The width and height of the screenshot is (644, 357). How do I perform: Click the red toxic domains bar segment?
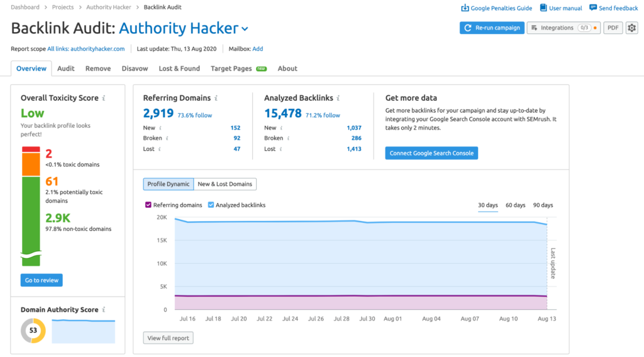(x=31, y=149)
